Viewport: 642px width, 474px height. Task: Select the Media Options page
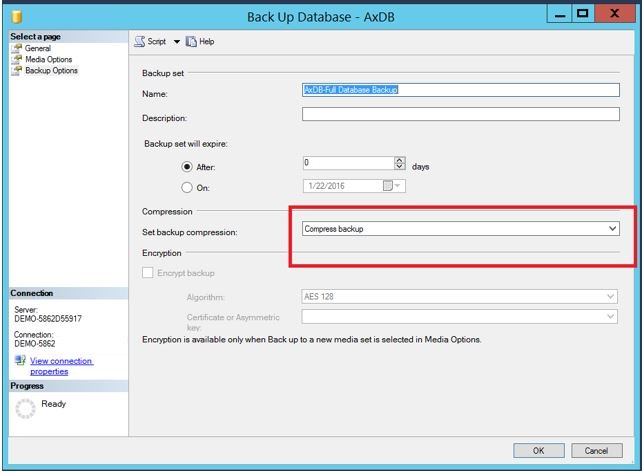tap(49, 59)
